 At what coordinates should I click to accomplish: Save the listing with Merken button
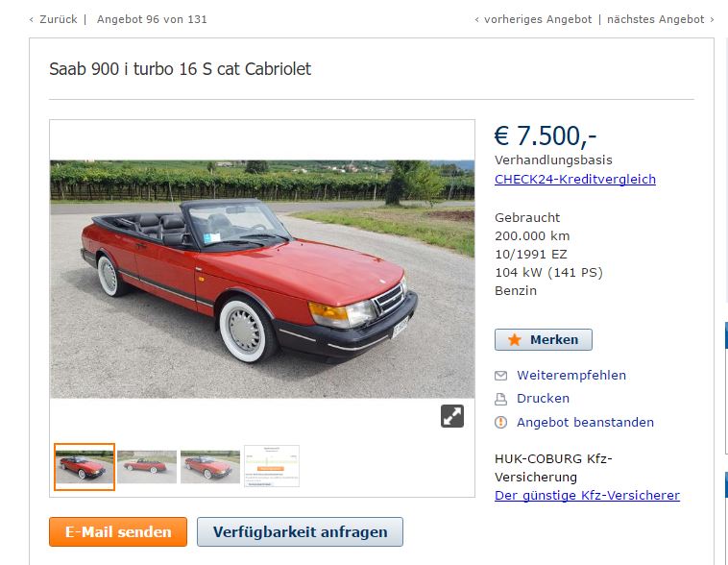pos(544,339)
